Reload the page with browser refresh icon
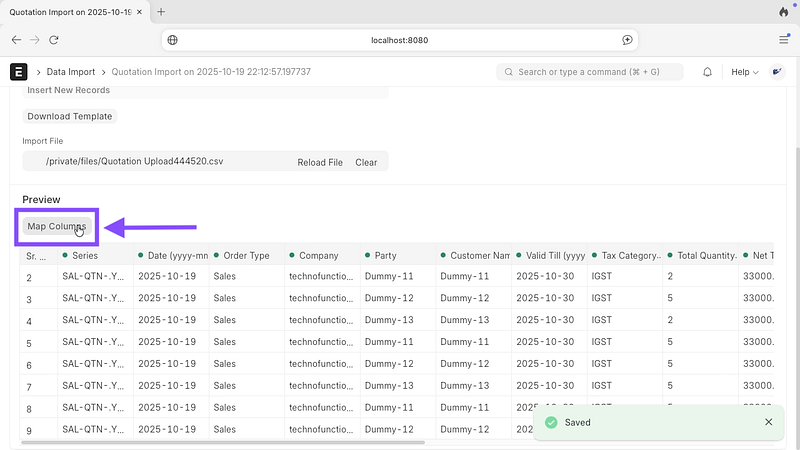 coord(53,40)
